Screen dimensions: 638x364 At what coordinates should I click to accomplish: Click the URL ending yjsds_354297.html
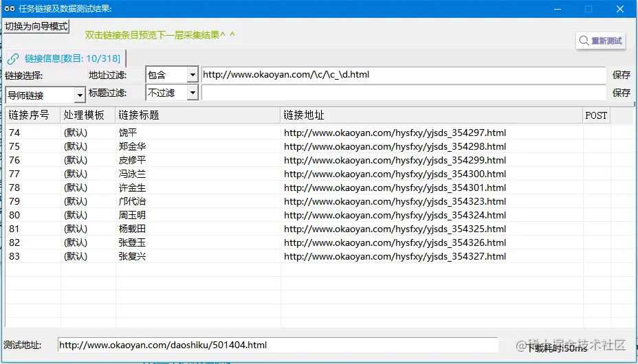click(x=395, y=133)
